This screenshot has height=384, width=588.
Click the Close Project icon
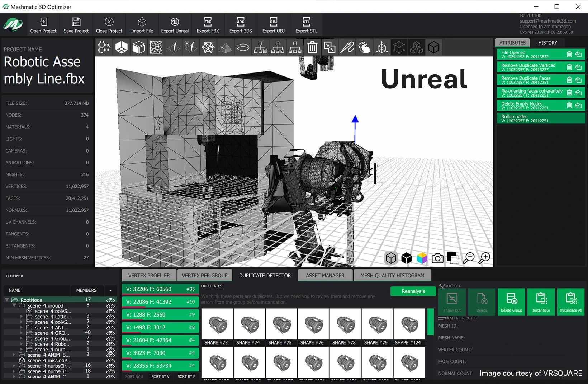(109, 22)
